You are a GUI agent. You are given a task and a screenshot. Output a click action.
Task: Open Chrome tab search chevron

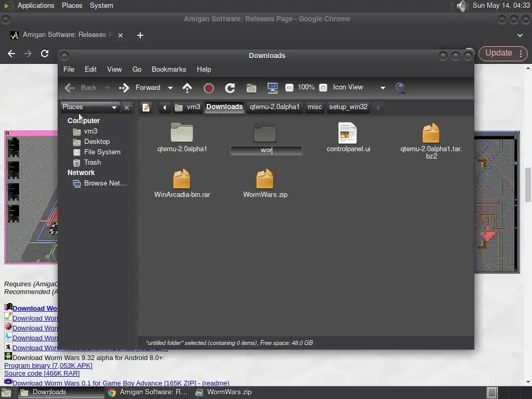pos(520,35)
